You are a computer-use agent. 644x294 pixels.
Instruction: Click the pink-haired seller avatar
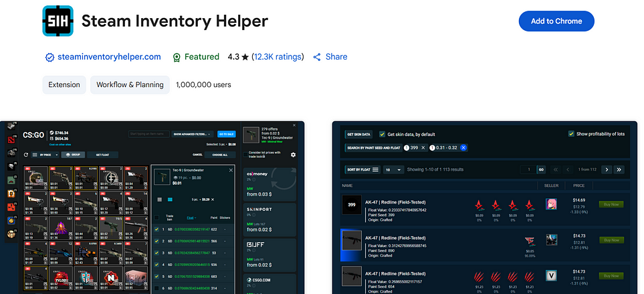pos(551,204)
